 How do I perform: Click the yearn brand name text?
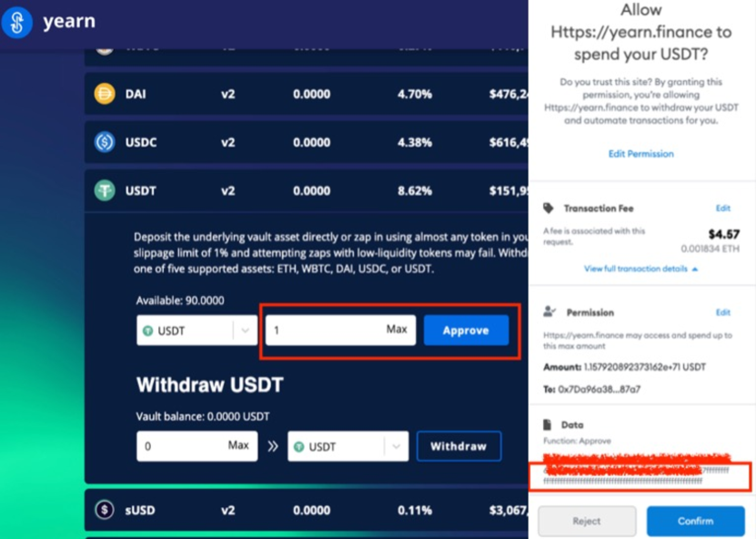coord(69,22)
